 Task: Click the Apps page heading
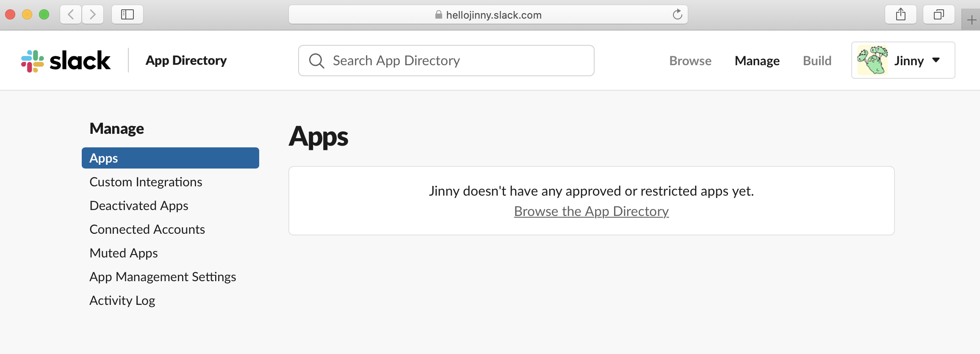click(318, 137)
